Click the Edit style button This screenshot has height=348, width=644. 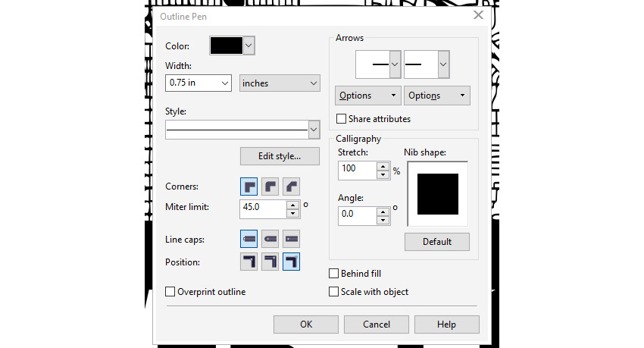(279, 156)
